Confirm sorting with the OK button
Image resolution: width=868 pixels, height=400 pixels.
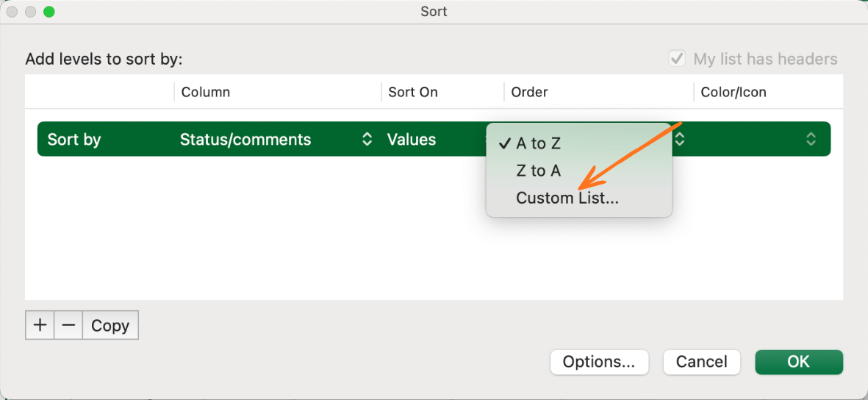click(798, 362)
